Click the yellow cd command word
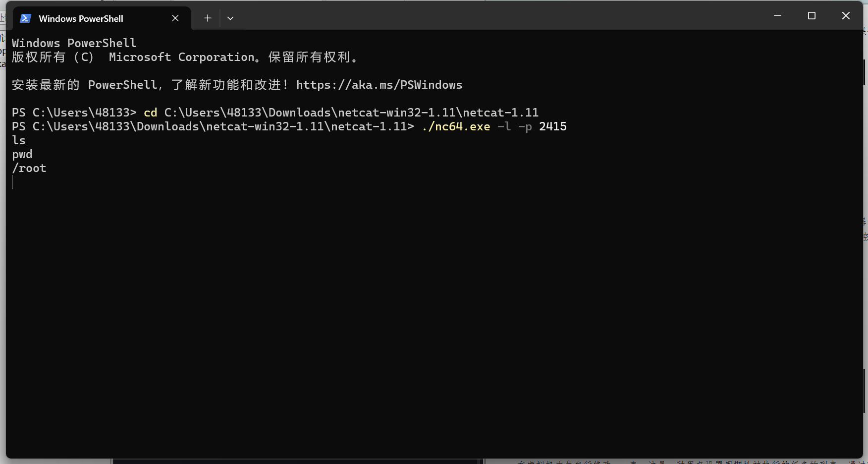The height and width of the screenshot is (464, 868). (x=150, y=113)
